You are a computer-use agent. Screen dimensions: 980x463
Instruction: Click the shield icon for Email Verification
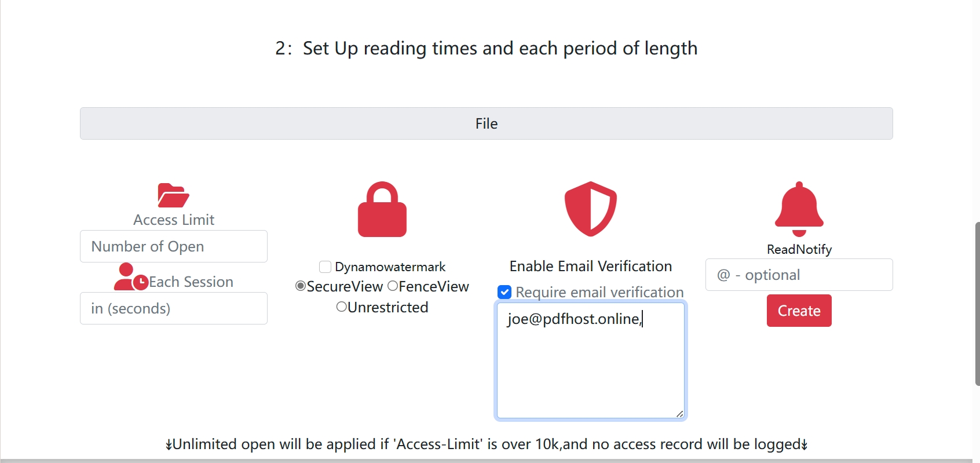tap(590, 209)
